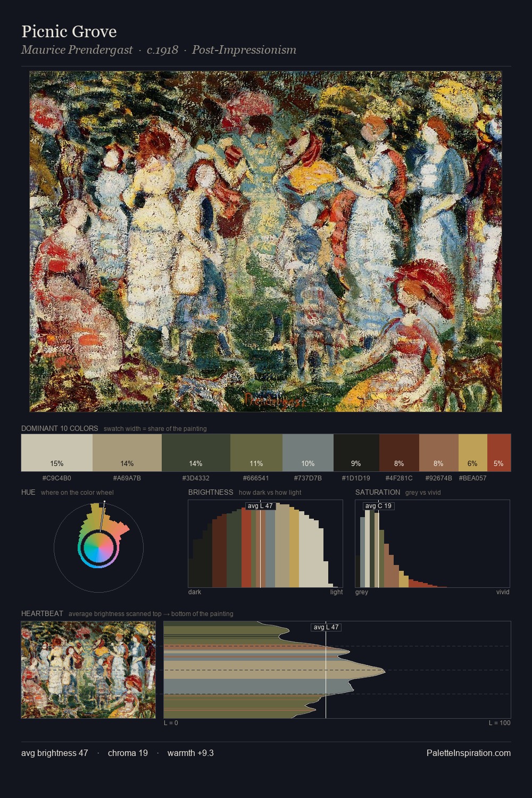Image resolution: width=532 pixels, height=798 pixels.
Task: Click the HEARTBEAT section heading
Action: [42, 613]
